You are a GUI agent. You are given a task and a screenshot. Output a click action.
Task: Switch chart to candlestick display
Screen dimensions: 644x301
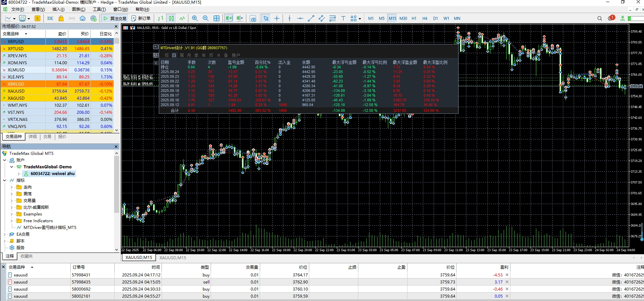click(x=172, y=19)
